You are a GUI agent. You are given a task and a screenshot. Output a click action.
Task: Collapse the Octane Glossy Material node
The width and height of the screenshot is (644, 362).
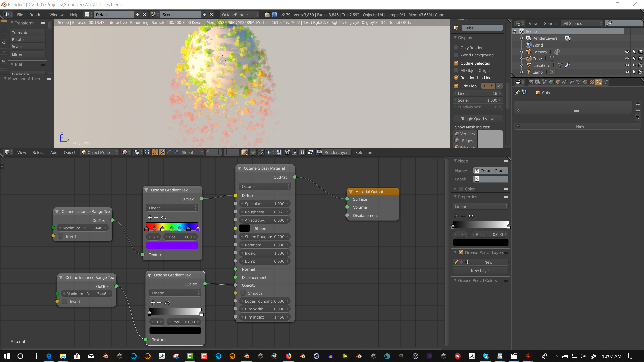click(x=239, y=168)
